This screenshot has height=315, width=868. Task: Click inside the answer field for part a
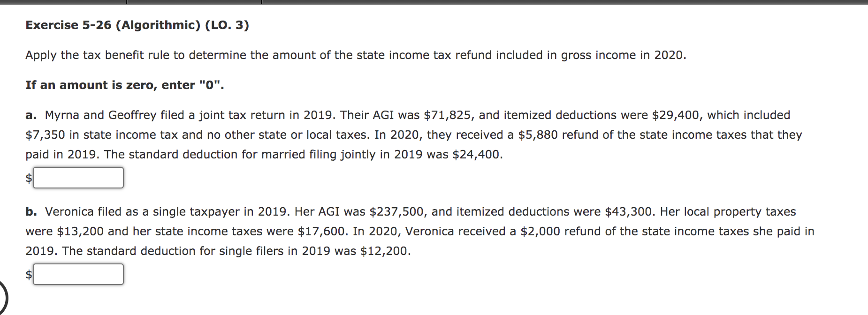point(77,178)
